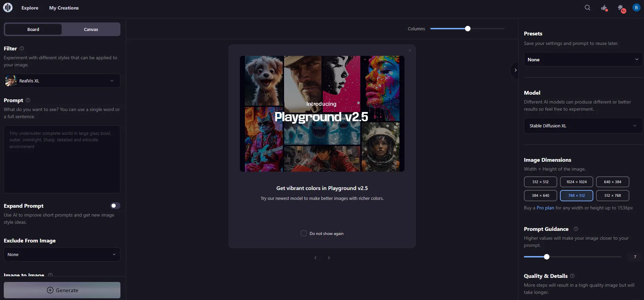Image resolution: width=644 pixels, height=300 pixels.
Task: Click the 'Exclude From Image' label
Action: 30,240
